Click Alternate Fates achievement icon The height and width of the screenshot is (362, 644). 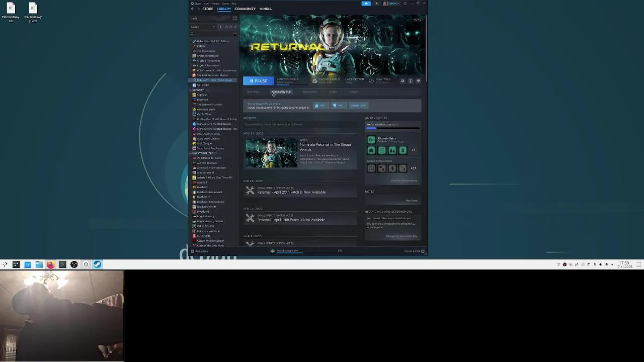pos(371,140)
